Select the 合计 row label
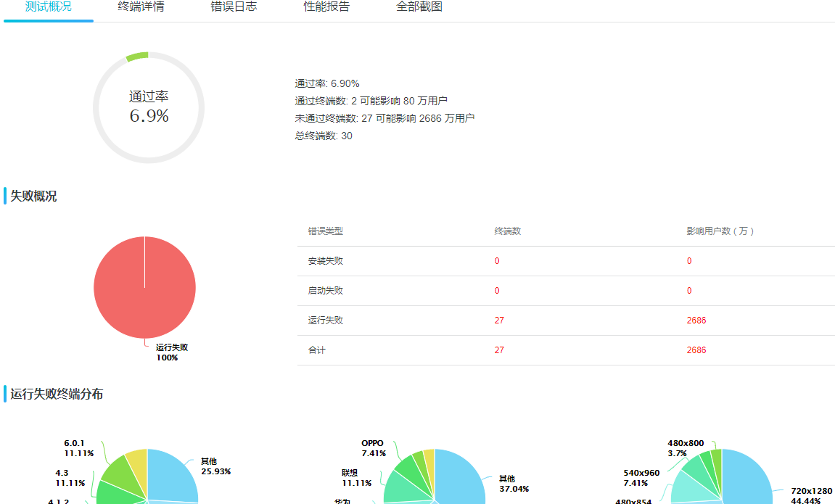 point(317,350)
